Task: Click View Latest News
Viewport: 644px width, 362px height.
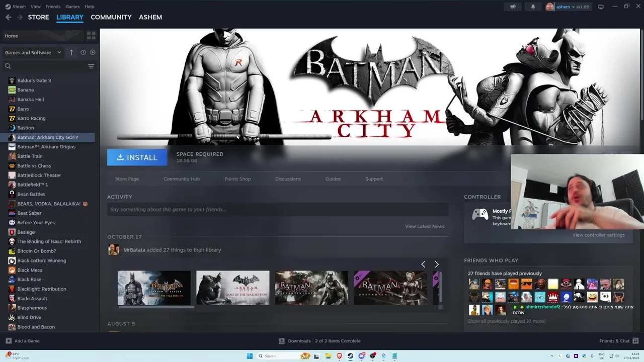Action: click(425, 226)
